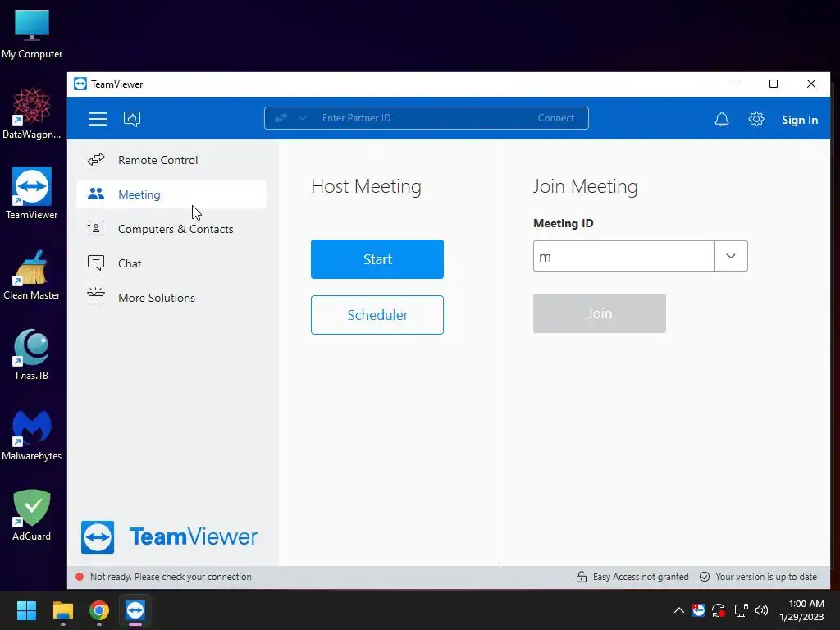Click the feedback icon beside the hamburger menu
Image resolution: width=840 pixels, height=630 pixels.
[x=132, y=118]
